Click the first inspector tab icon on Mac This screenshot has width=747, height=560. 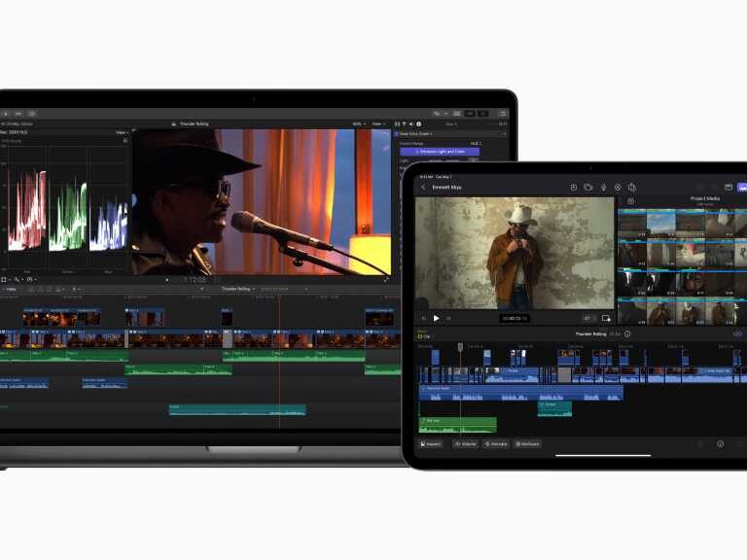pos(397,124)
